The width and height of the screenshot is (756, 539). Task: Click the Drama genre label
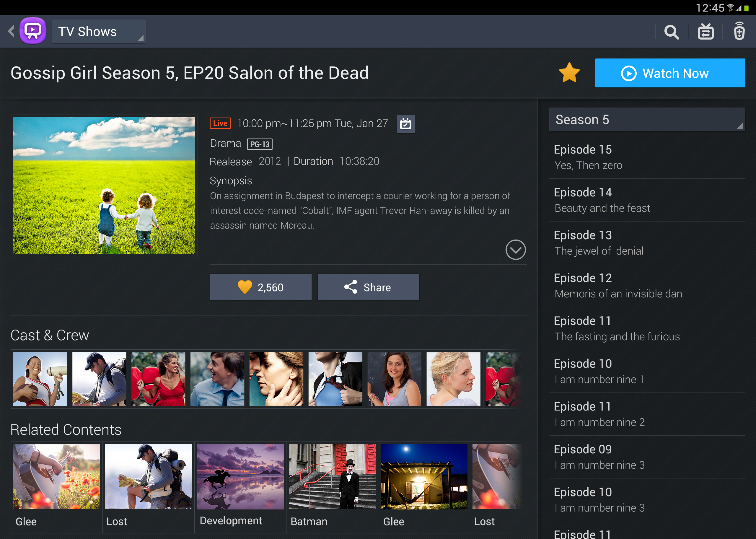click(226, 143)
